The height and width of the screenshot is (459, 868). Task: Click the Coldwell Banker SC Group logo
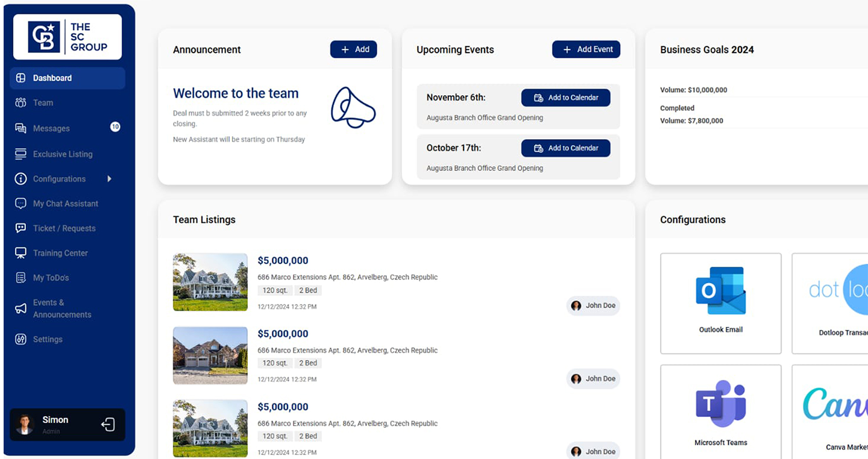(x=68, y=37)
